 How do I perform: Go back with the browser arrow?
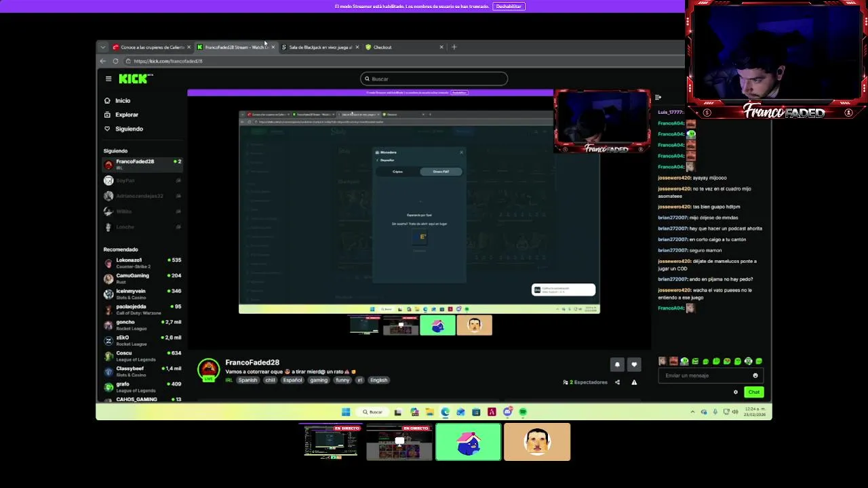pos(103,61)
